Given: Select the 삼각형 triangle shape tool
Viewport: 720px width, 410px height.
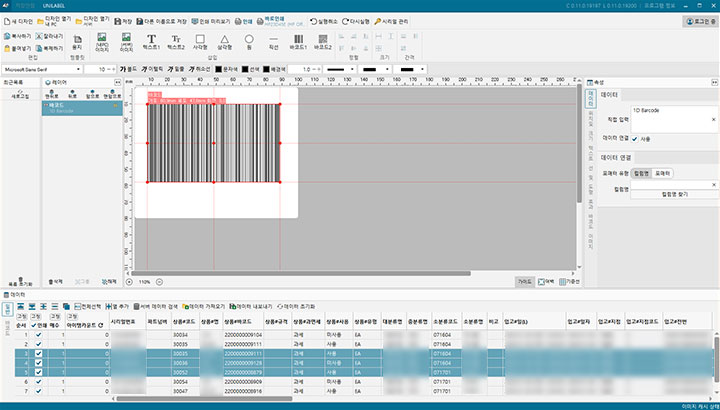Looking at the screenshot, I should tap(225, 41).
